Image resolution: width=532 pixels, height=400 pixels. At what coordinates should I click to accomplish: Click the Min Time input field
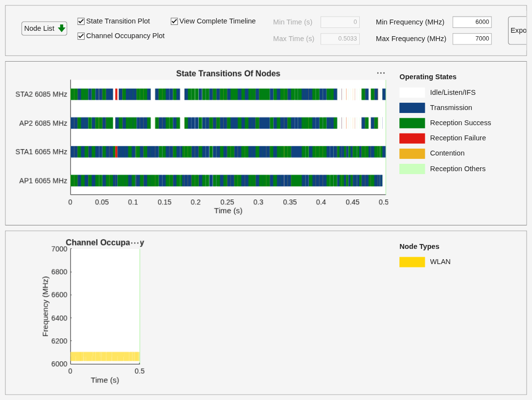340,22
